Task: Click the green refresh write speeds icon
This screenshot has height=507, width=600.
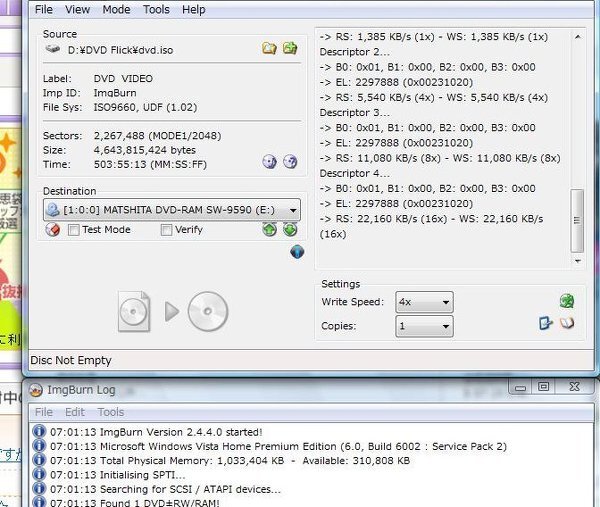Action: point(567,301)
